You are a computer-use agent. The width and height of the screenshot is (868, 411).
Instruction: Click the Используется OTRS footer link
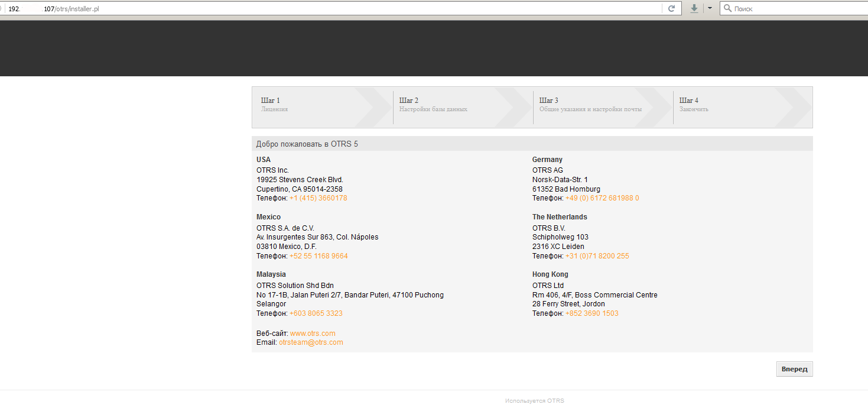tap(535, 401)
